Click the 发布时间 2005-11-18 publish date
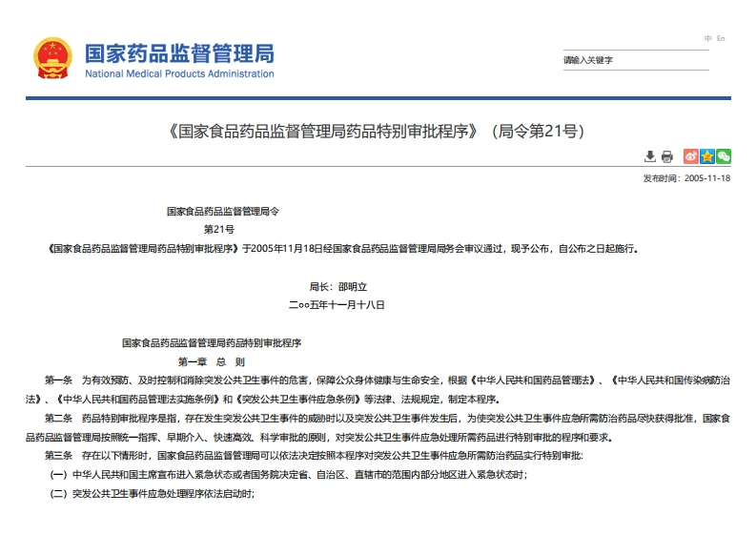The width and height of the screenshot is (756, 535). point(686,178)
